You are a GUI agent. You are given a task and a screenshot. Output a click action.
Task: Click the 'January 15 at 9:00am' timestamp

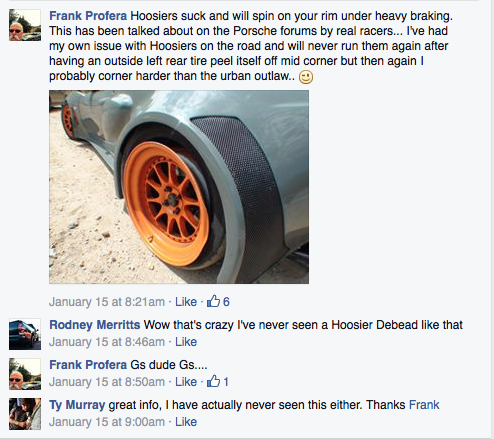(x=107, y=422)
